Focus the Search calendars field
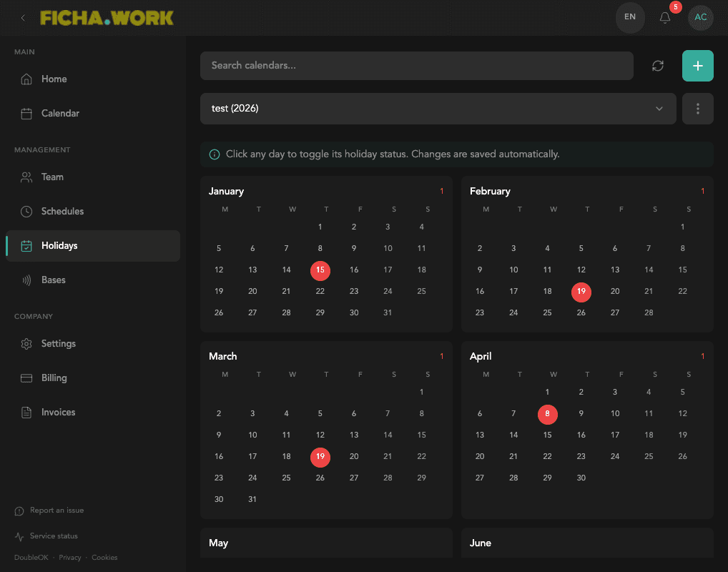This screenshot has height=572, width=728. coord(416,66)
